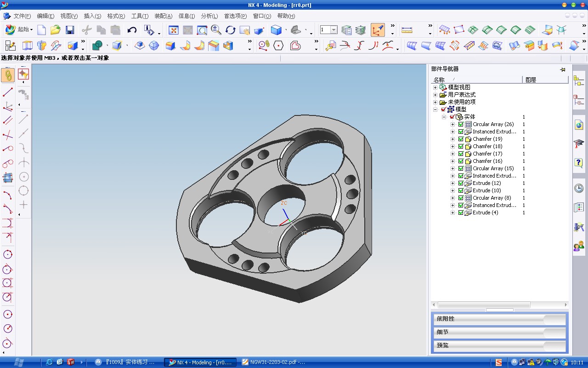The image size is (588, 368).
Task: Activate the Zoom area tool
Action: point(202,30)
